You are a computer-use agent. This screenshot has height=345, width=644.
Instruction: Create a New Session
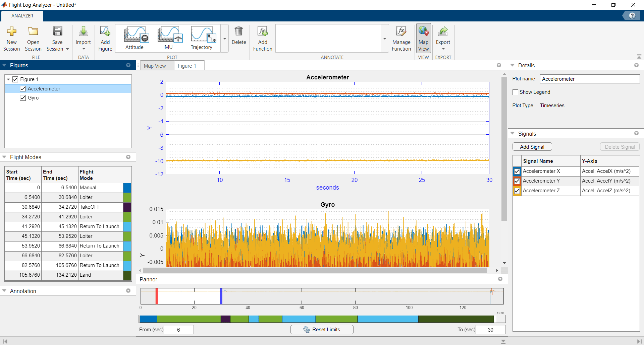point(11,39)
